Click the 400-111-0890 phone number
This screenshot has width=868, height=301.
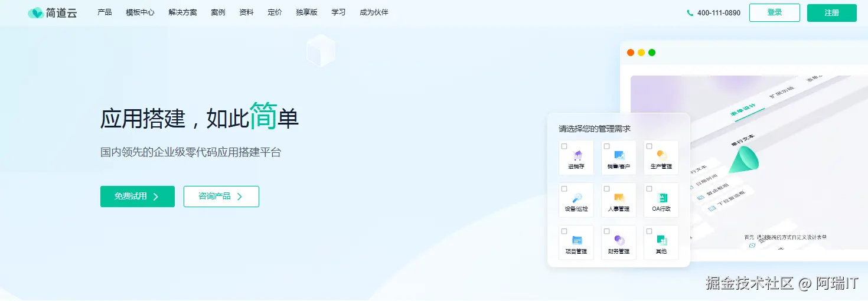(719, 13)
